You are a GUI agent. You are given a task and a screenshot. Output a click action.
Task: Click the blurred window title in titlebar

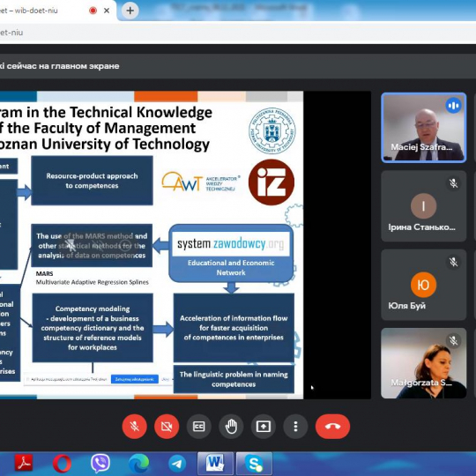pyautogui.click(x=238, y=7)
